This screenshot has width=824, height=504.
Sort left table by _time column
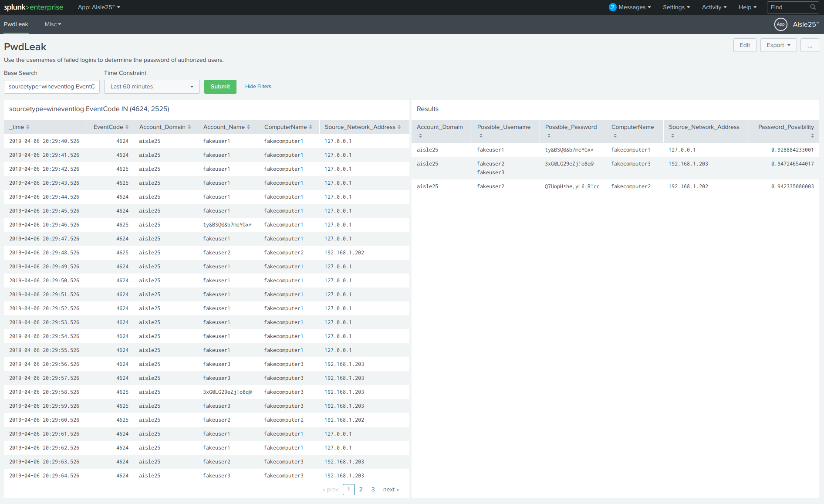pos(20,127)
